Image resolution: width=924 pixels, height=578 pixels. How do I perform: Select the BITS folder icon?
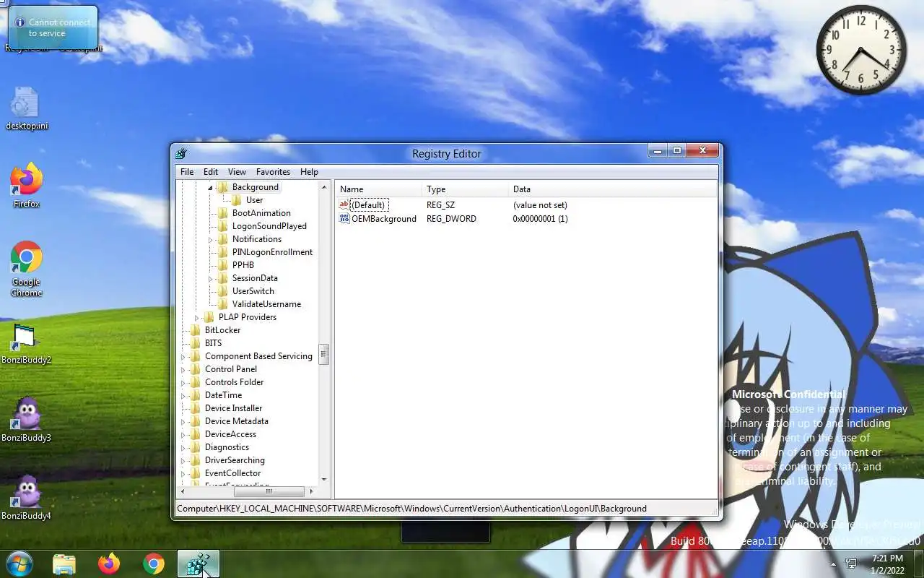tap(195, 343)
